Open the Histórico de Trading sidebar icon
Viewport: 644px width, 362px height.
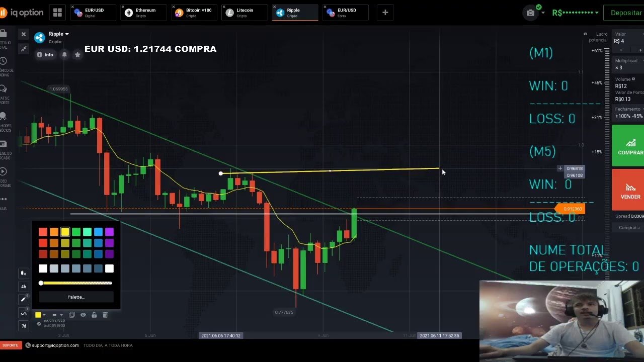4,61
